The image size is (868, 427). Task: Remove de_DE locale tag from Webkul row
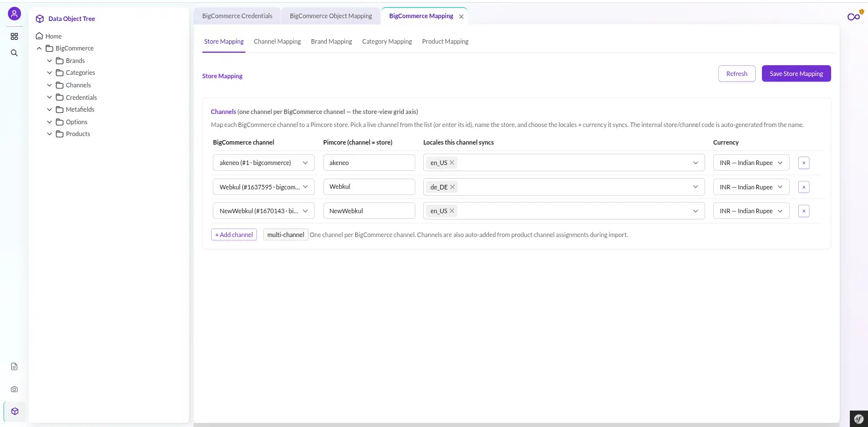point(453,187)
